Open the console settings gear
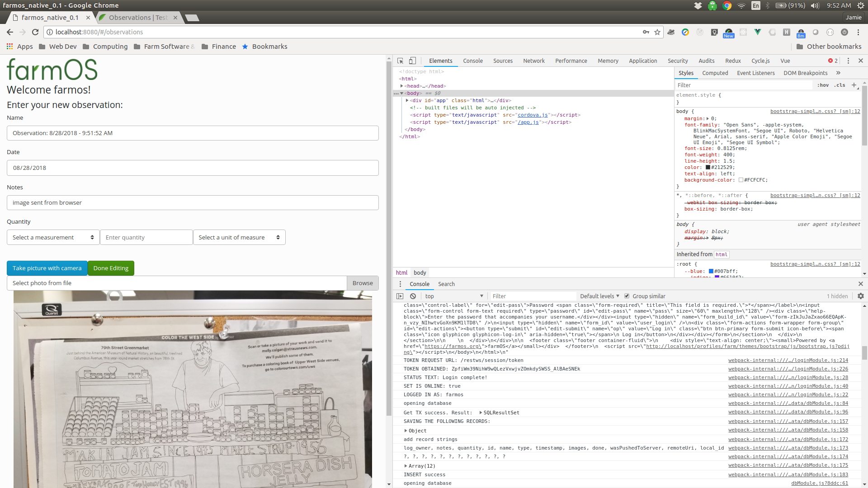 860,296
